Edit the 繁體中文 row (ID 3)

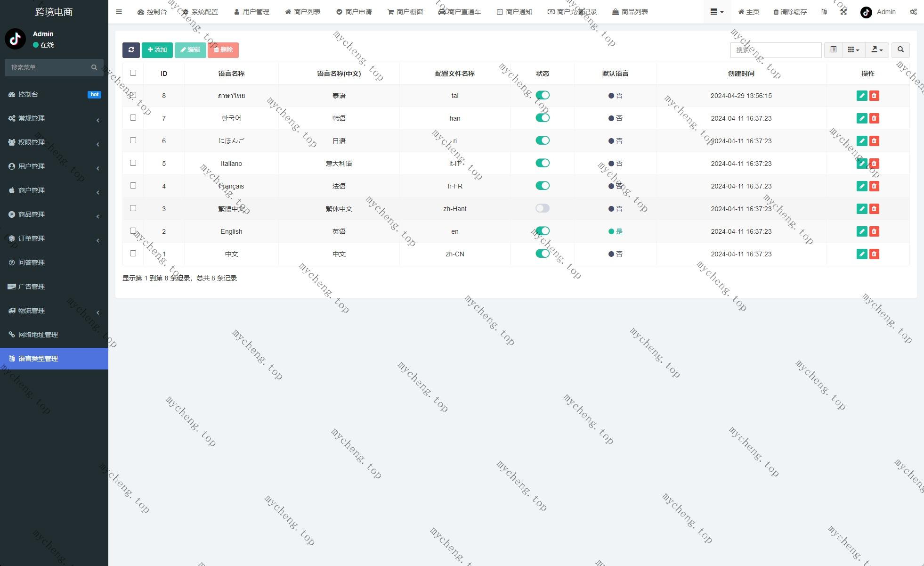point(862,209)
